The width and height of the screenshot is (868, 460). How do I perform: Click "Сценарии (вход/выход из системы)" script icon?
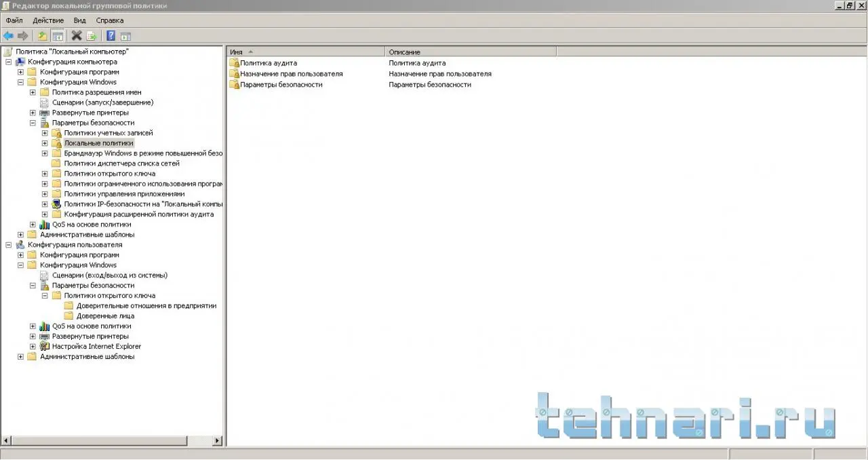(x=45, y=275)
